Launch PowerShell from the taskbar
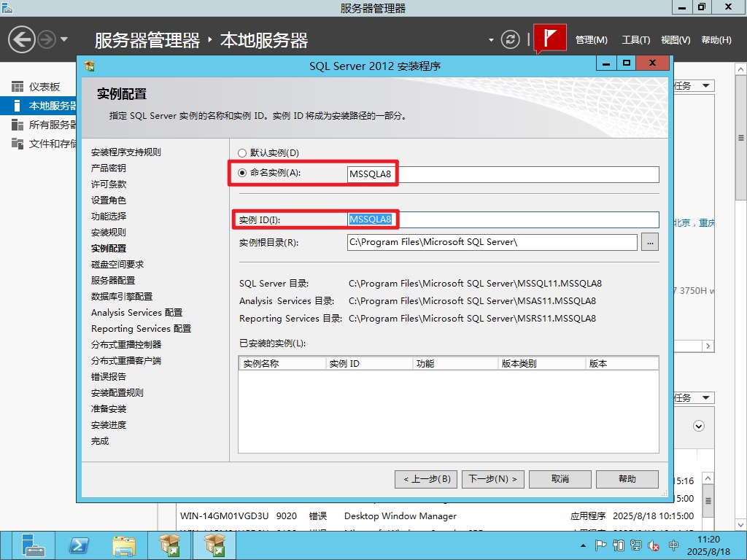The height and width of the screenshot is (560, 747). pos(79,545)
